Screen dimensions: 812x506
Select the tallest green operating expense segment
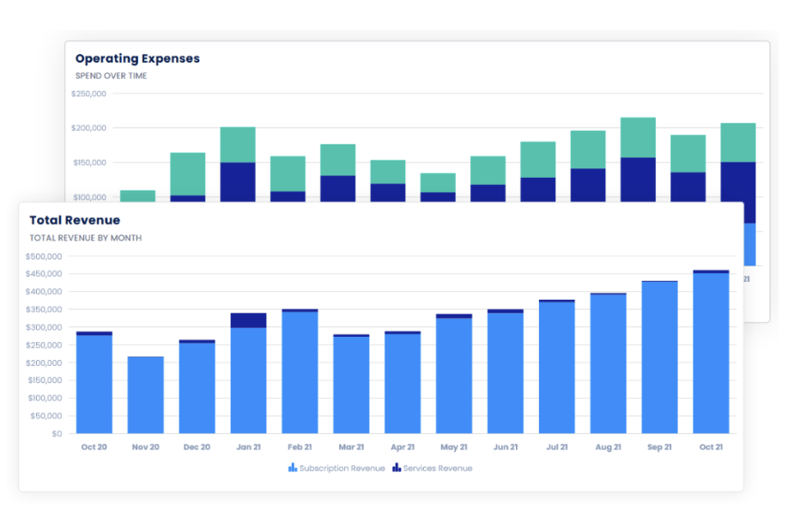[187, 174]
